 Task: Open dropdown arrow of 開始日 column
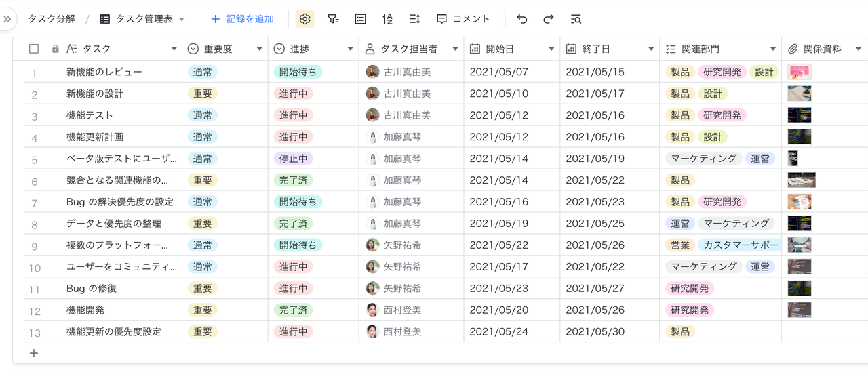pyautogui.click(x=551, y=49)
